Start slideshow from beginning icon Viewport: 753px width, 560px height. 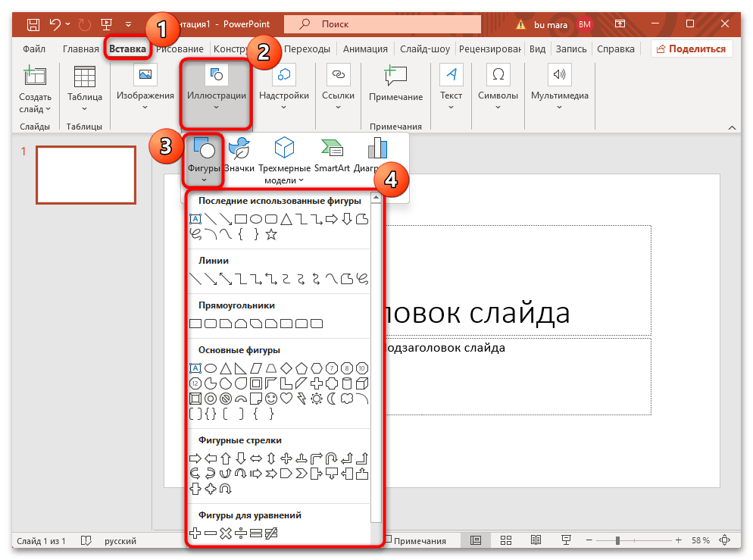[x=106, y=24]
